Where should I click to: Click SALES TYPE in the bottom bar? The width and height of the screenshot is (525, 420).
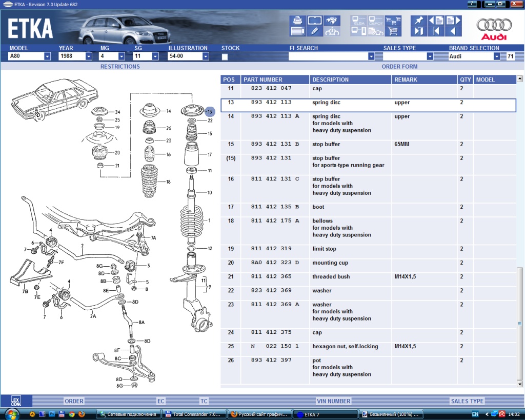click(467, 401)
